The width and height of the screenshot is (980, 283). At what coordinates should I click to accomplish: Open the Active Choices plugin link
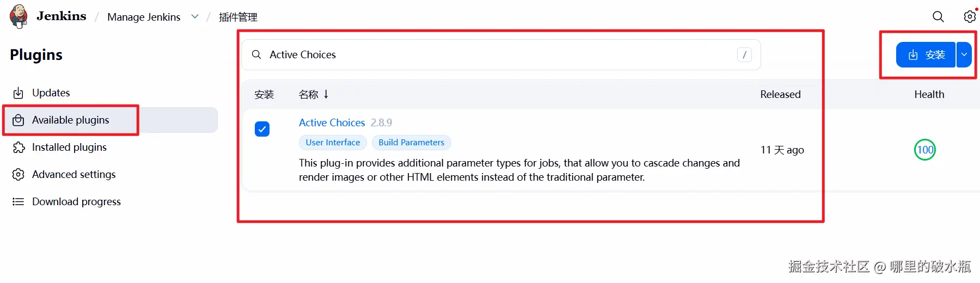pyautogui.click(x=332, y=123)
